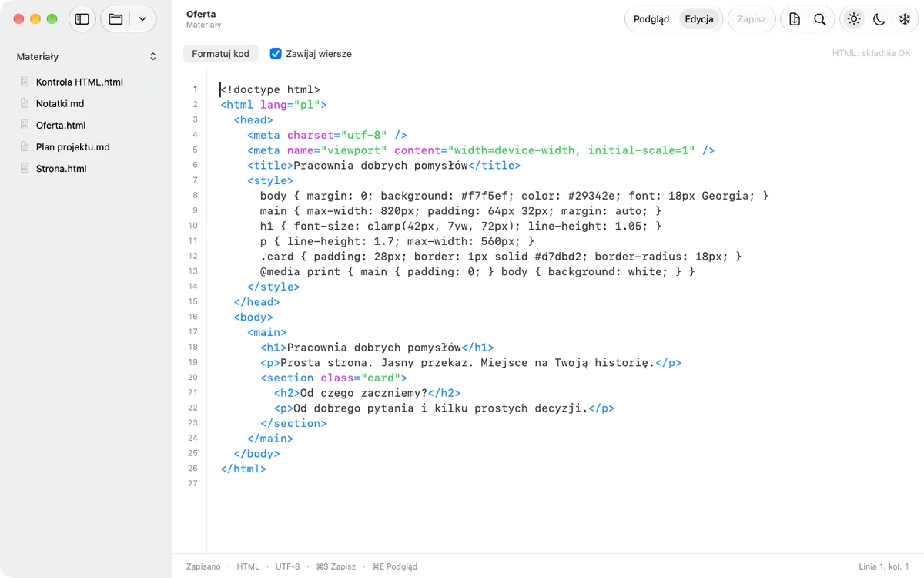The height and width of the screenshot is (578, 924).
Task: Click the ⌘S Zapisz shortcut hint
Action: (336, 566)
